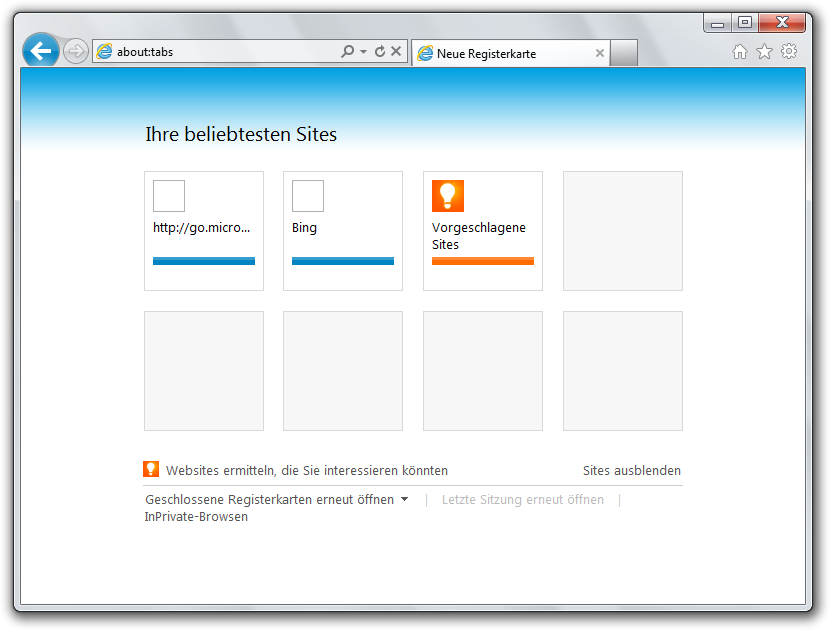
Task: Open the address bar autocomplete dropdown arrow
Action: [363, 51]
